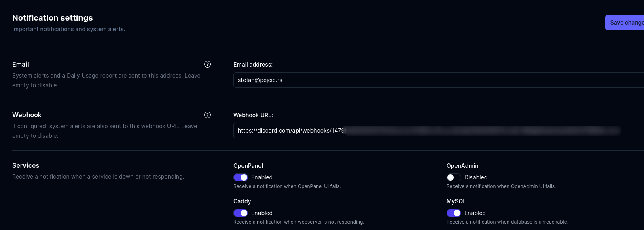Screen dimensions: 644x230
Task: Click the Save changes button
Action: [x=625, y=23]
